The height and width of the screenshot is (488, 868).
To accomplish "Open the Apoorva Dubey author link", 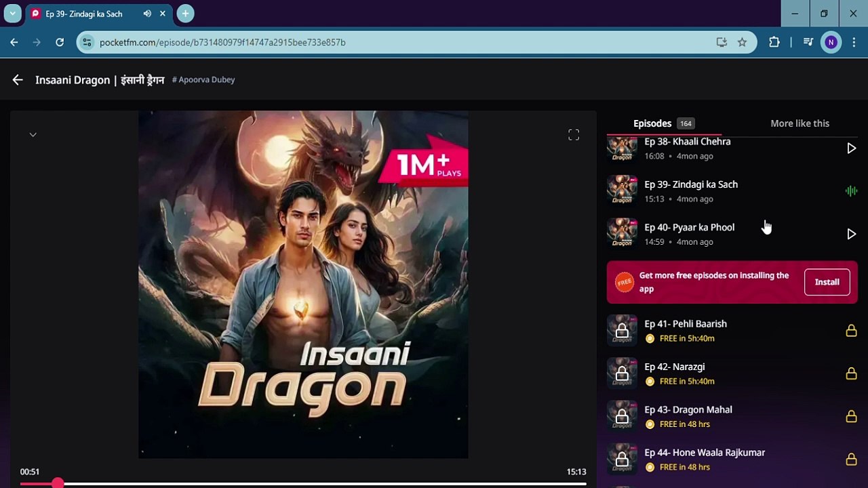I will pos(203,79).
